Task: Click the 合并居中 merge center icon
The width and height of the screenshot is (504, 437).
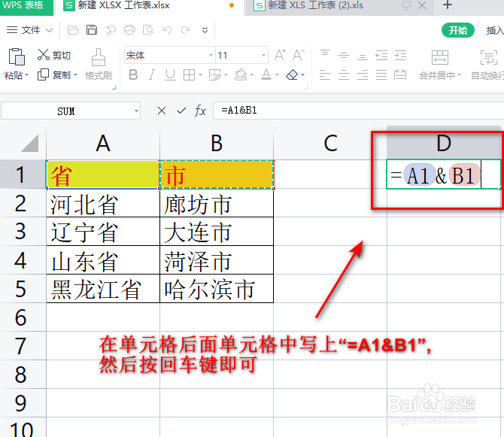Action: (440, 58)
